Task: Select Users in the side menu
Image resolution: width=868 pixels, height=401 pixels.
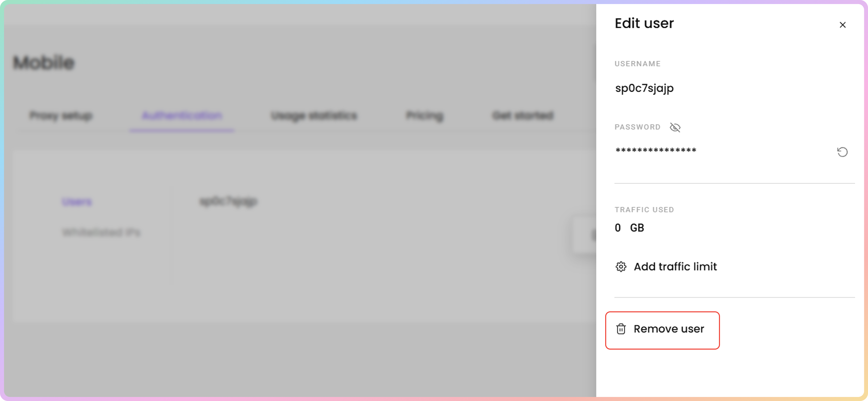Action: (77, 202)
